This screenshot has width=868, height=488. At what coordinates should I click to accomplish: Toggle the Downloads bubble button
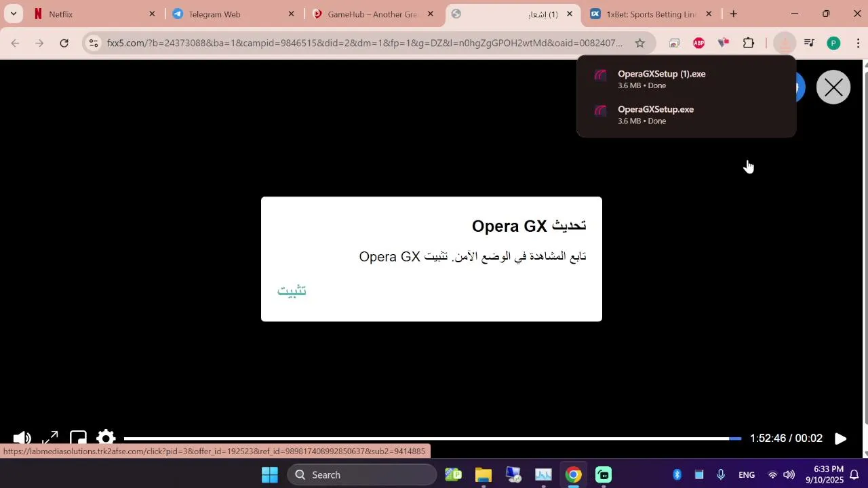tap(785, 43)
